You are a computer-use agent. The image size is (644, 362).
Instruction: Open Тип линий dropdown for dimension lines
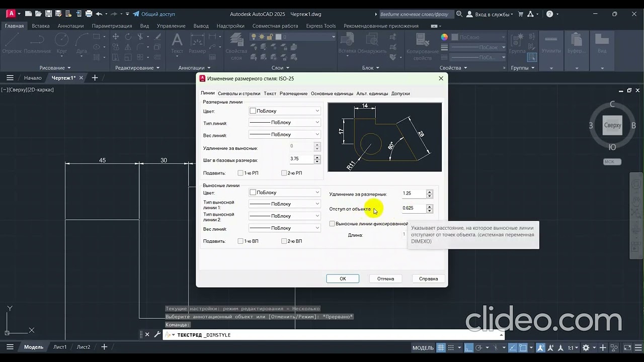pos(285,122)
